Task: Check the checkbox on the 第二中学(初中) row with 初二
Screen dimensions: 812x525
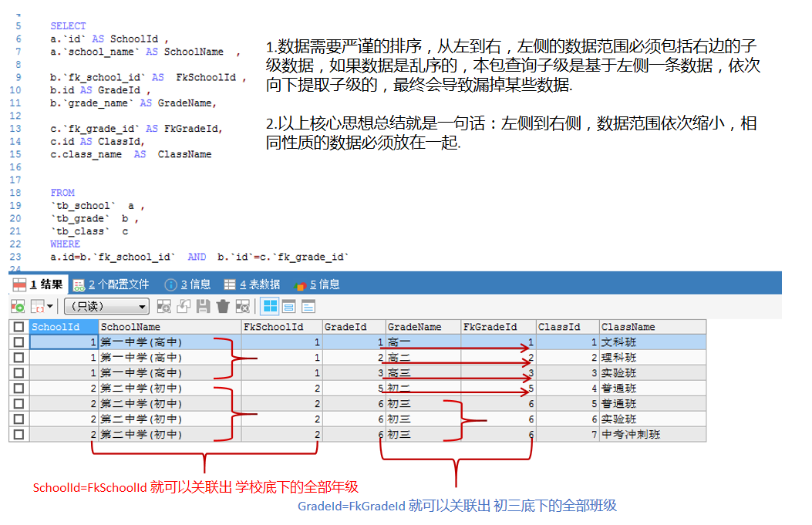Action: point(19,388)
